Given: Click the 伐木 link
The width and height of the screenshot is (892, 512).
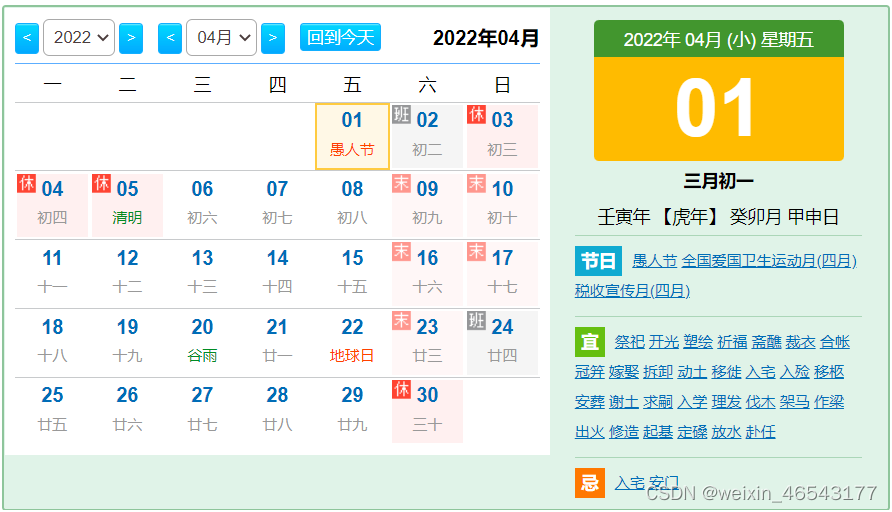Looking at the screenshot, I should (761, 402).
